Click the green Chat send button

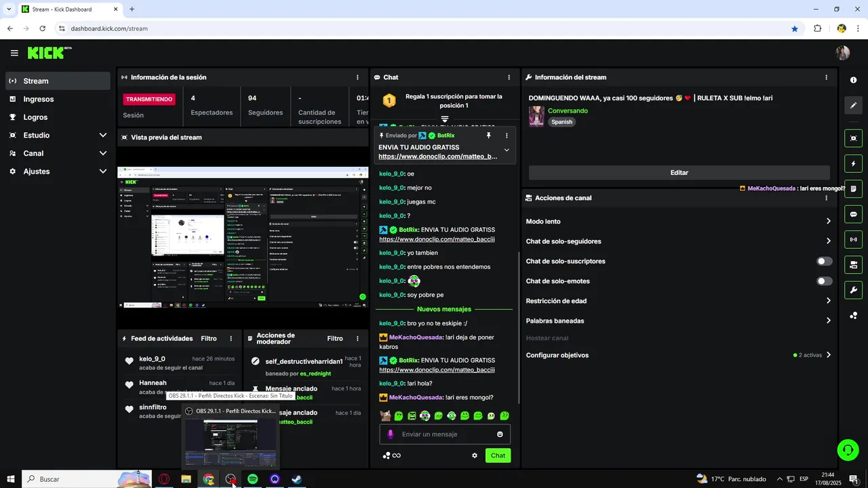[x=498, y=455]
